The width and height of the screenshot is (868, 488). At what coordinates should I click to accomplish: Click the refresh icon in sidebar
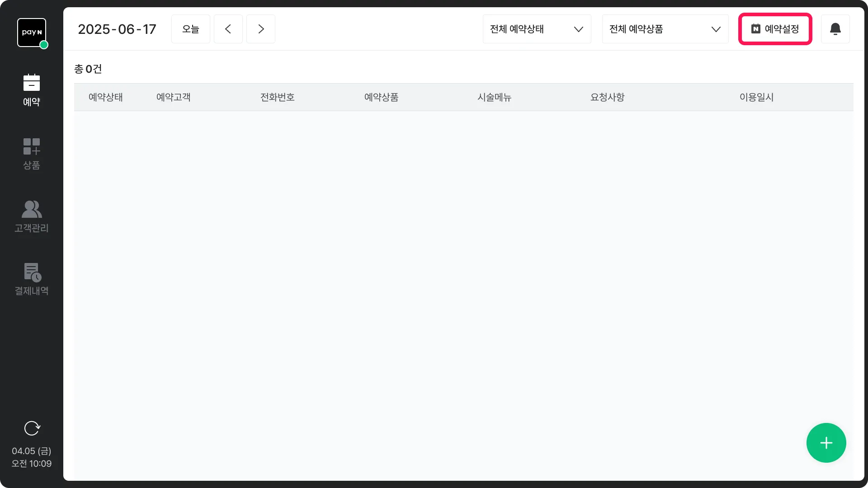32,428
